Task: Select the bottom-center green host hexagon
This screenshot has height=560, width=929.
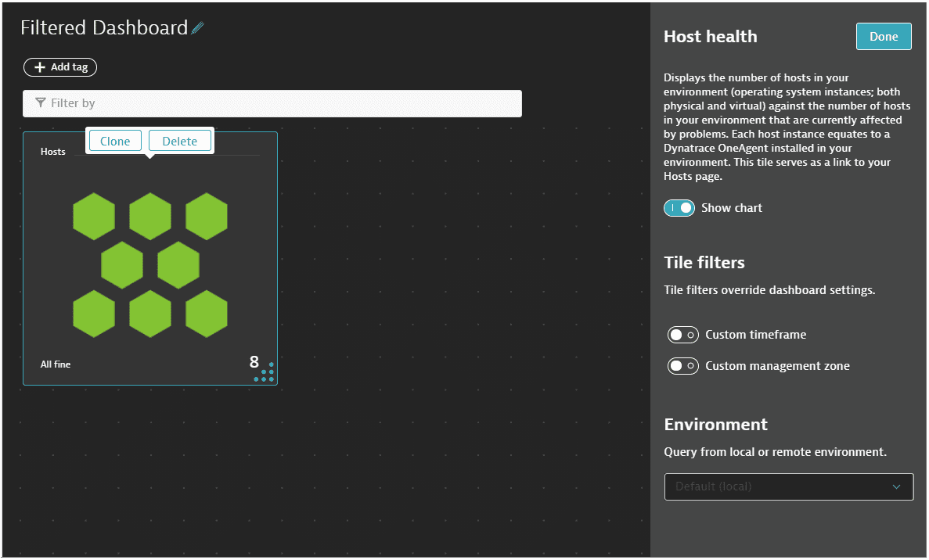Action: point(150,314)
